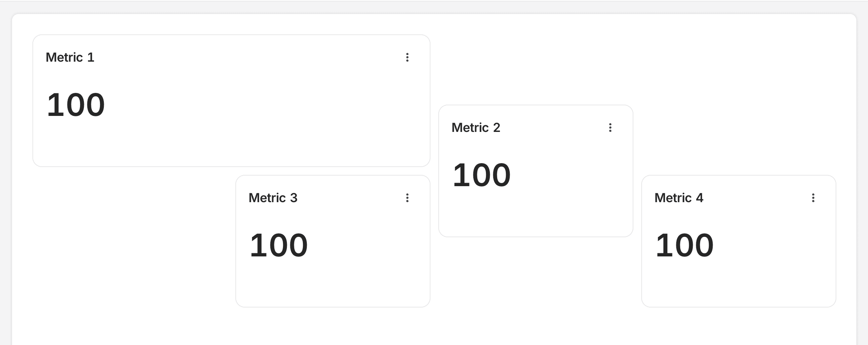Open the Metric 1 options menu

pyautogui.click(x=407, y=57)
